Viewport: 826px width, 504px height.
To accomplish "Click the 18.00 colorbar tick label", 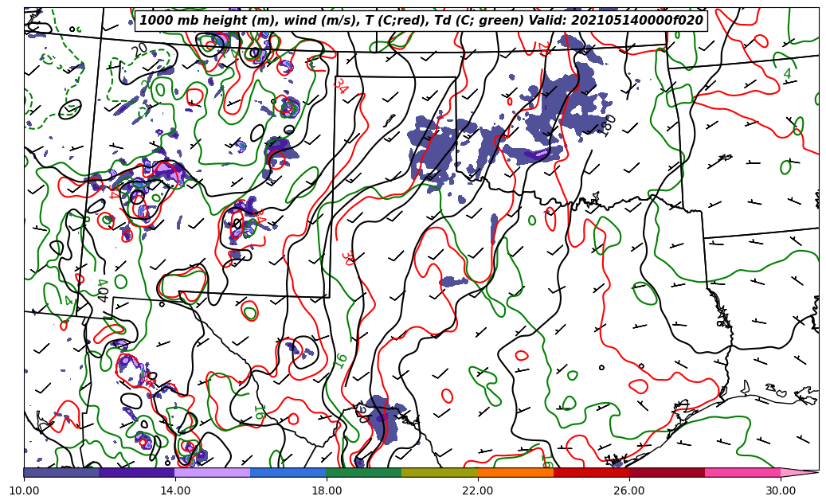I will pos(327,490).
